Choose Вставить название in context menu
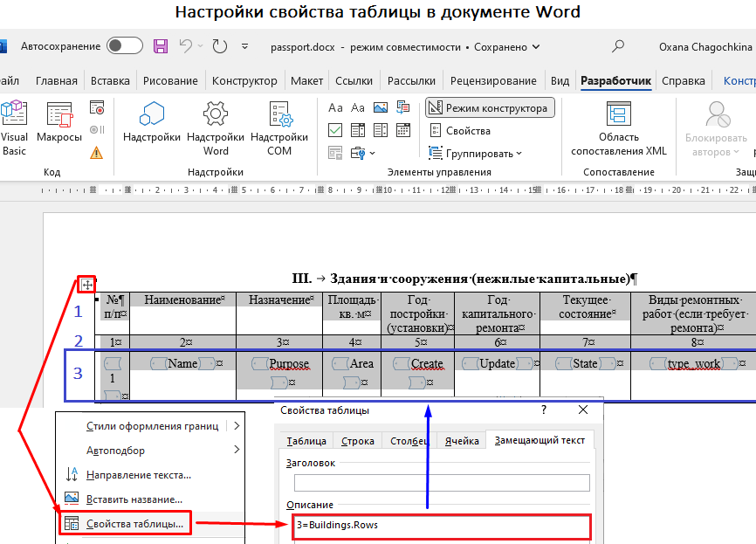 [x=134, y=499]
